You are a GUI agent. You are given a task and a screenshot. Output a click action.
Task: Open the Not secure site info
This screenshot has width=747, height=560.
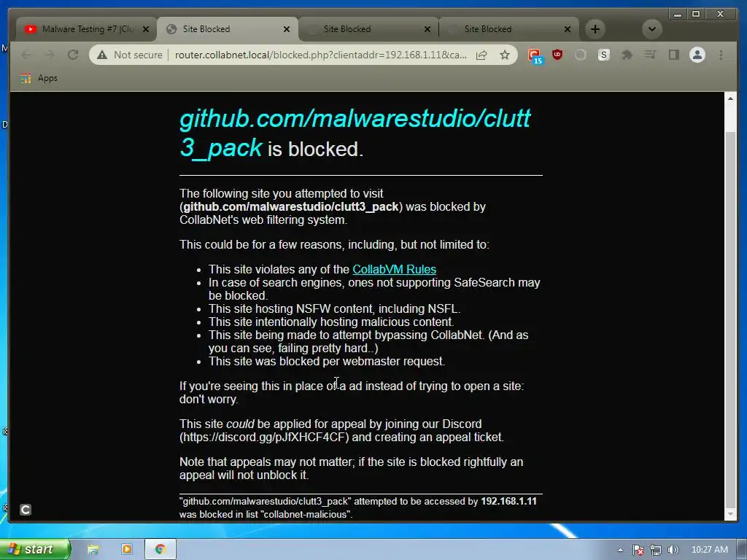coord(130,55)
